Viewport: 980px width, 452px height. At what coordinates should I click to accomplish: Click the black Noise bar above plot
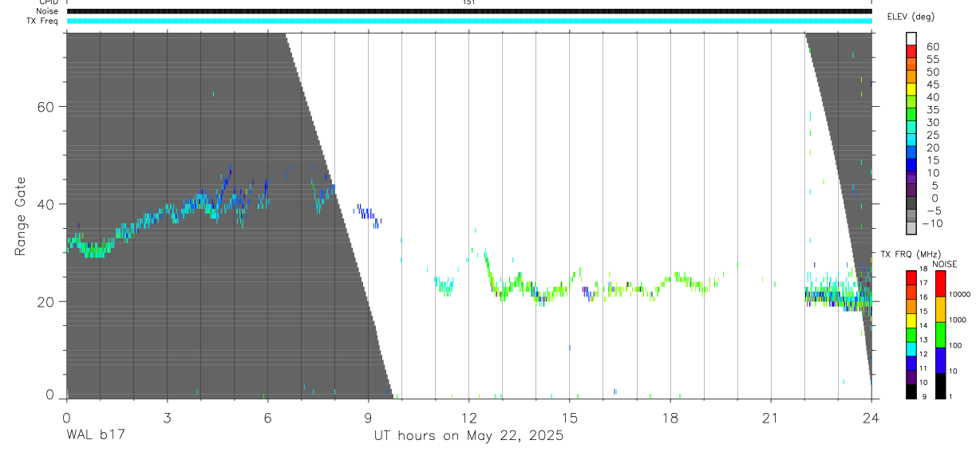[x=469, y=11]
